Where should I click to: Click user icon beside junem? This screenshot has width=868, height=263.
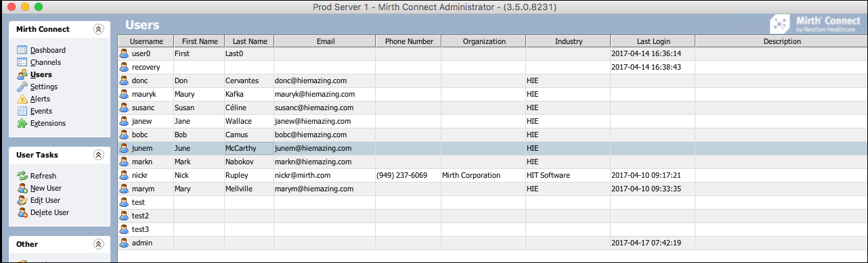click(124, 148)
